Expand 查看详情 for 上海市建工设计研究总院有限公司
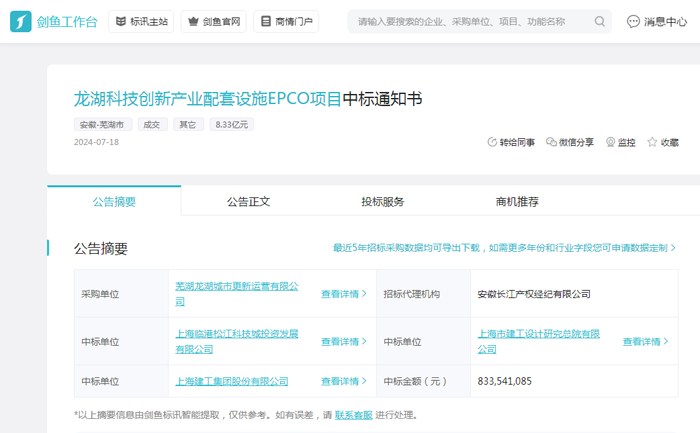Viewport: 700px width, 433px height. (645, 341)
